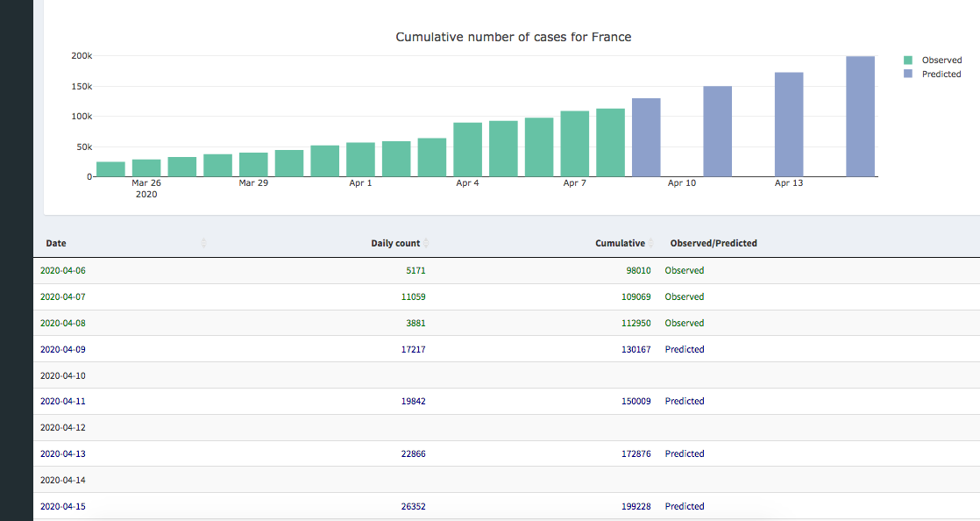
Task: Click the blue Predicted legend color swatch
Action: [x=908, y=75]
